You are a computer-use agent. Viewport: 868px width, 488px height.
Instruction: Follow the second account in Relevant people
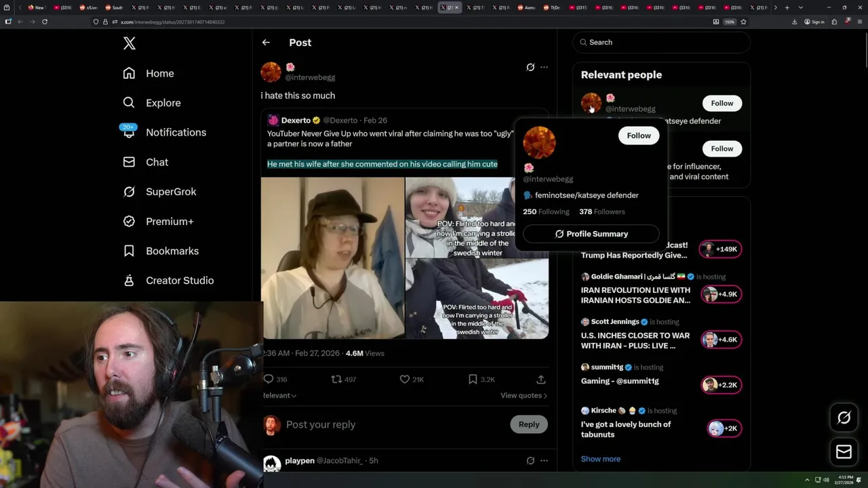pos(722,148)
